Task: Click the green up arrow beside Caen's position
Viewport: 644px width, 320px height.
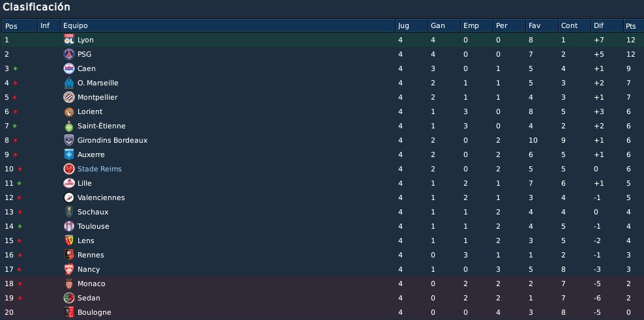Action: pyautogui.click(x=15, y=68)
